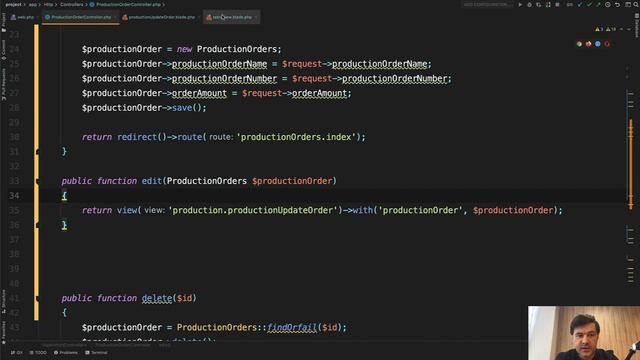Viewport: 640px width, 360px height.
Task: Start debugging with the bug icon
Action: [x=529, y=4]
